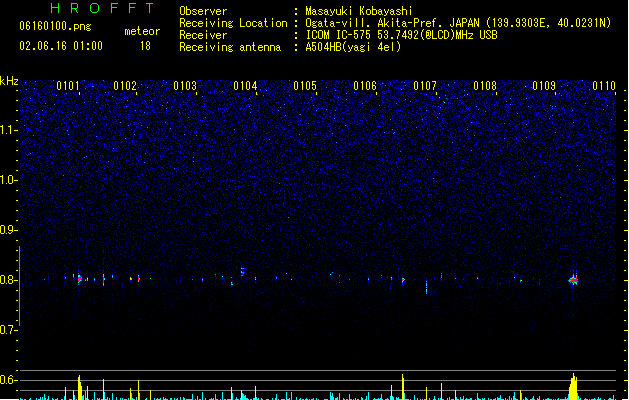The image size is (629, 400).
Task: Click the 0107 time marker
Action: [x=425, y=86]
